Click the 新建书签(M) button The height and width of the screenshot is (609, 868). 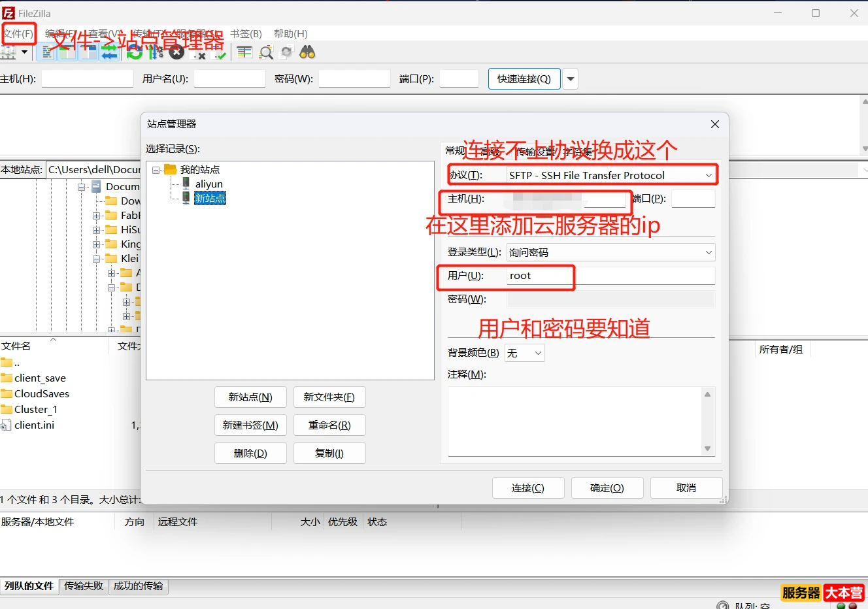250,425
